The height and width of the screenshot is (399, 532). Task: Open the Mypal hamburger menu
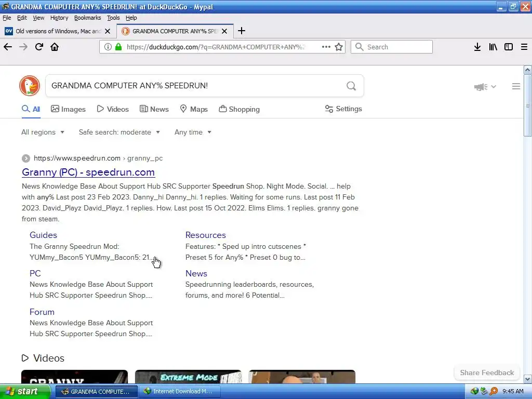524,47
